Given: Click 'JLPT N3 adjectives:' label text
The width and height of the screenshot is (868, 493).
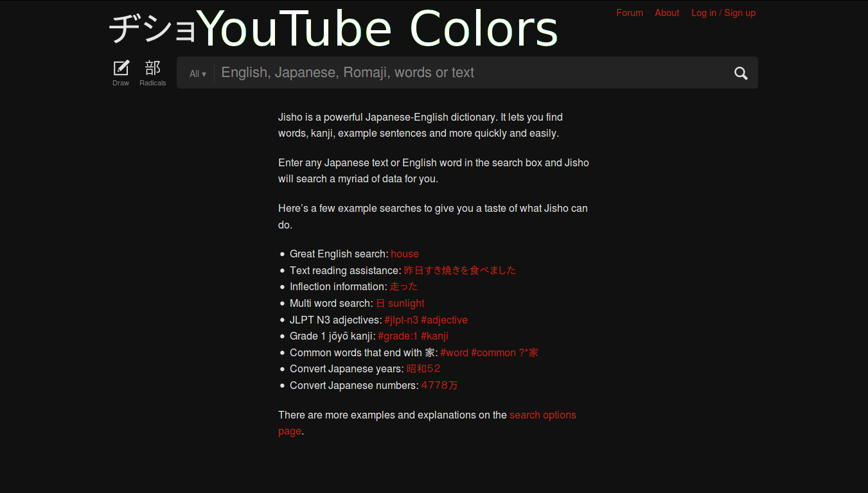Looking at the screenshot, I should coord(336,320).
